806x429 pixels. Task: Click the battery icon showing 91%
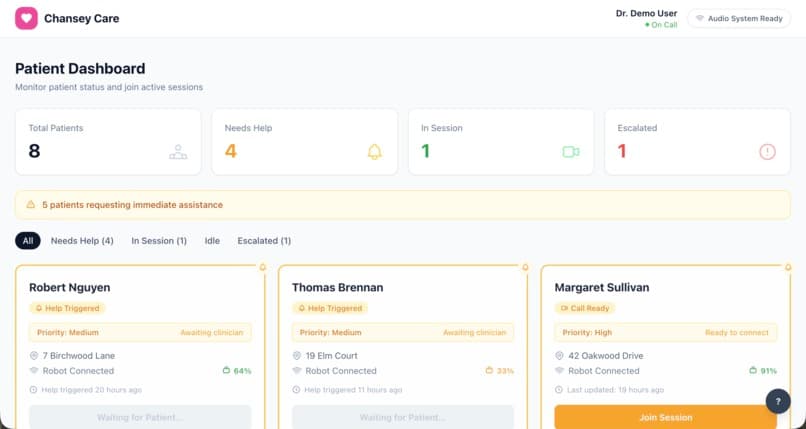point(753,370)
